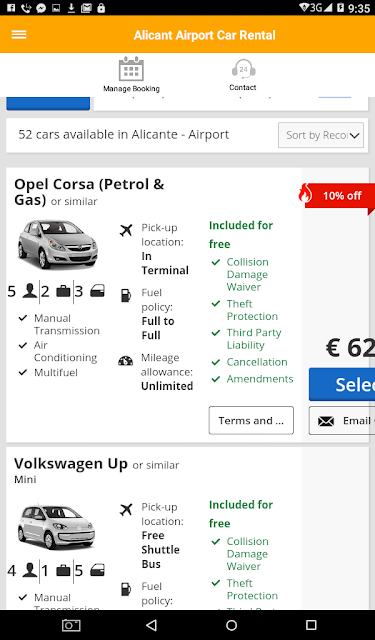
Task: Open Terms and conditions for Opel Corsa
Action: pos(251,420)
